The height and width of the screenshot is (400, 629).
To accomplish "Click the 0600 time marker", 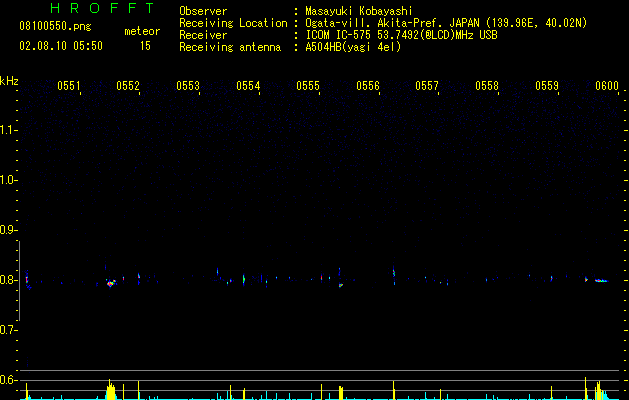I will click(607, 86).
